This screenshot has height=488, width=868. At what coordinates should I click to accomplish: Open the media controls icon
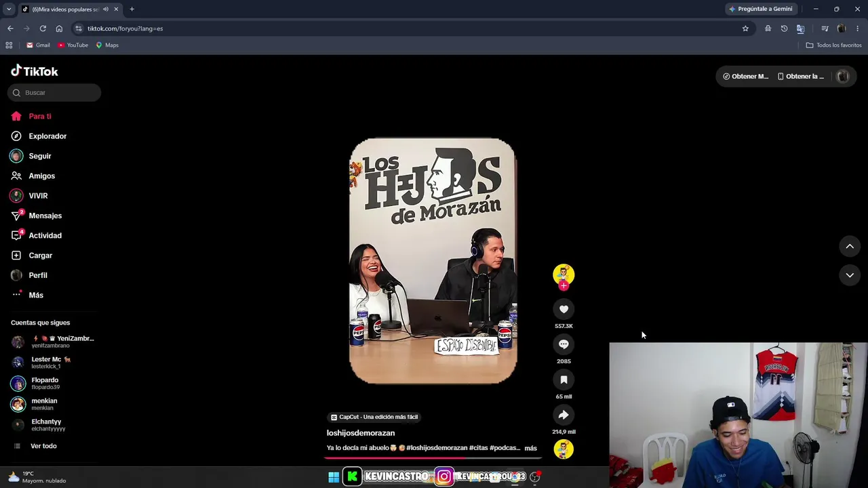(x=825, y=28)
